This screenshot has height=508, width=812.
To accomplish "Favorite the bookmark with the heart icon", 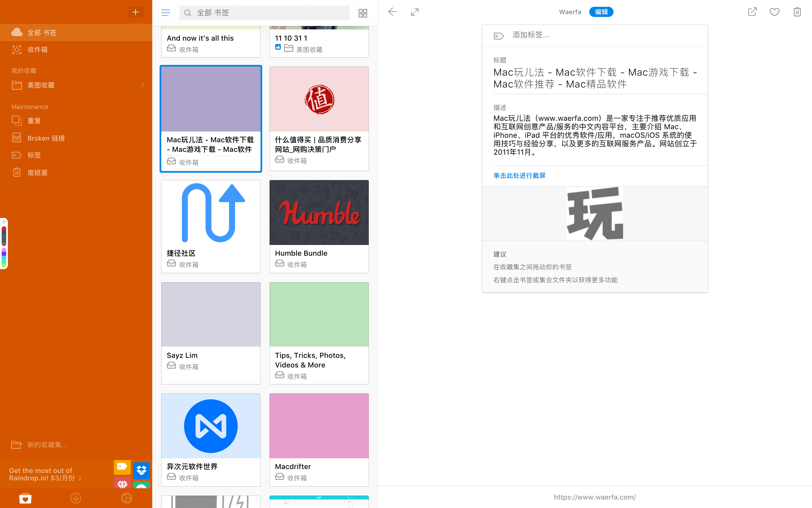I will tap(775, 12).
